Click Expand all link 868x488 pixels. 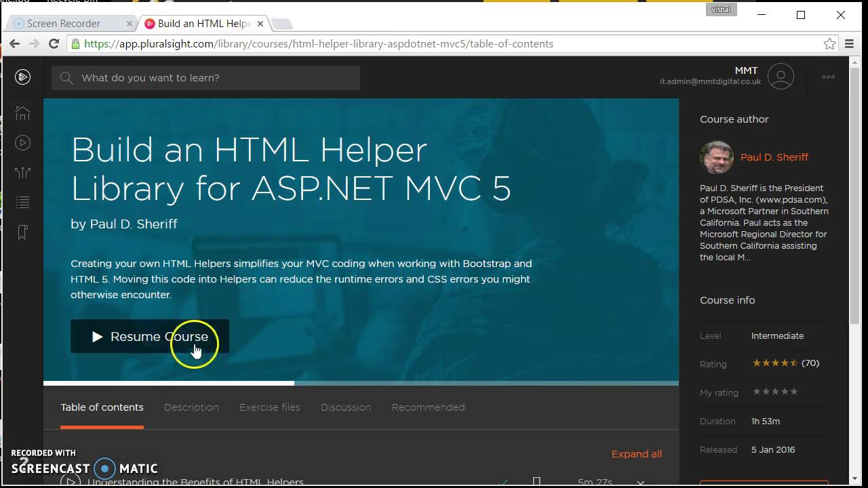pos(637,454)
